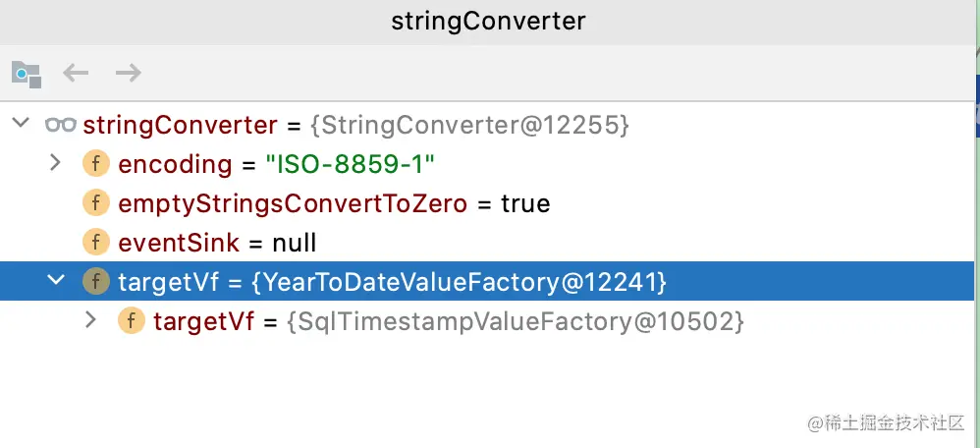Select the encoding = "ISO-8859-1" row

pyautogui.click(x=487, y=164)
